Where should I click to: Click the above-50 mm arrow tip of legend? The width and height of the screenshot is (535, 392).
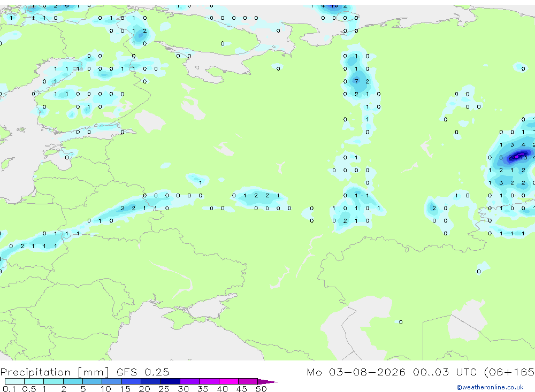(267, 382)
